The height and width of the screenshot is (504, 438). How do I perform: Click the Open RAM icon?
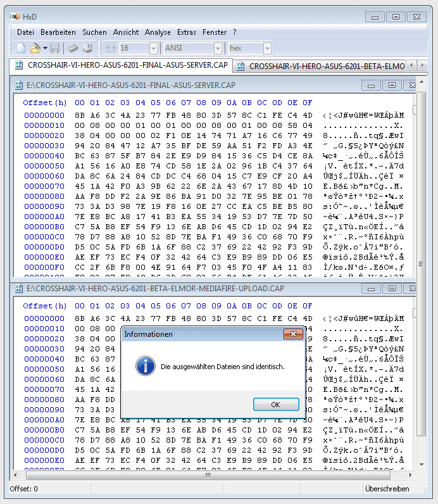tap(73, 48)
